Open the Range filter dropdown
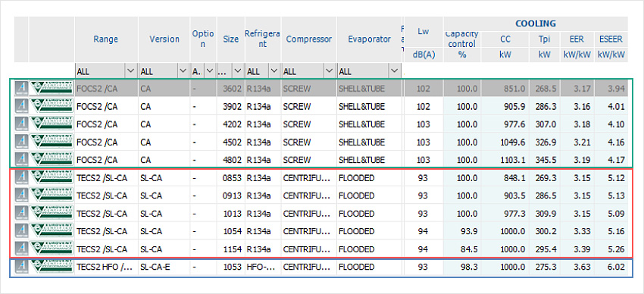 [x=131, y=71]
